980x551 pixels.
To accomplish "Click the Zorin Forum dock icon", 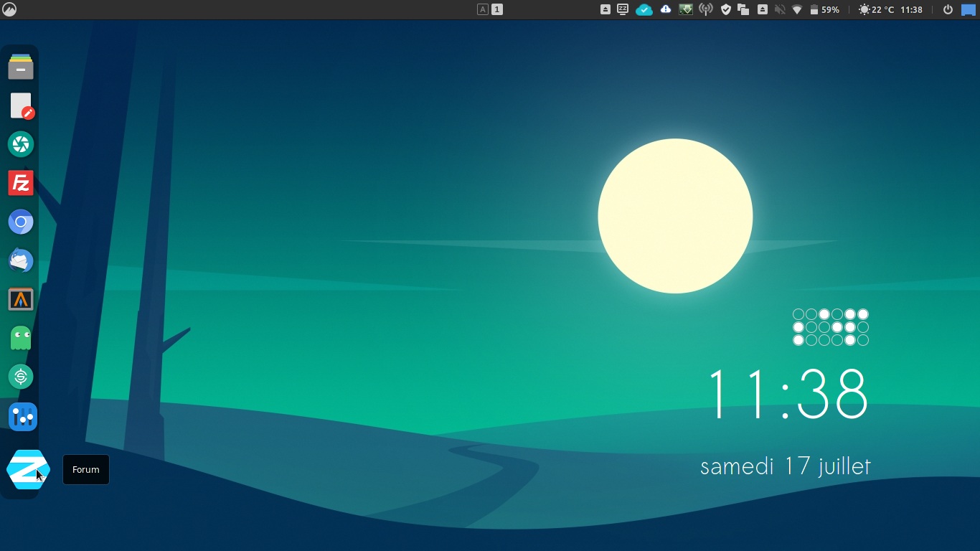I will click(28, 470).
